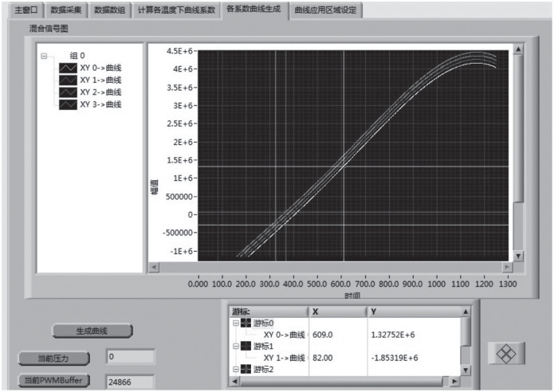Click the XY 1 curve legend icon
Viewport: 554px width, 392px height.
click(x=68, y=80)
